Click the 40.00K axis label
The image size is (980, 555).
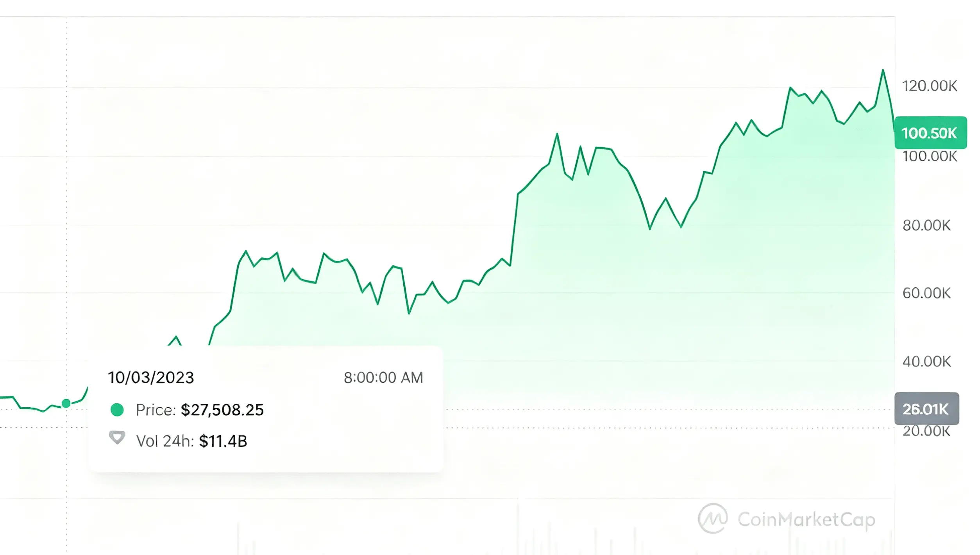point(926,362)
